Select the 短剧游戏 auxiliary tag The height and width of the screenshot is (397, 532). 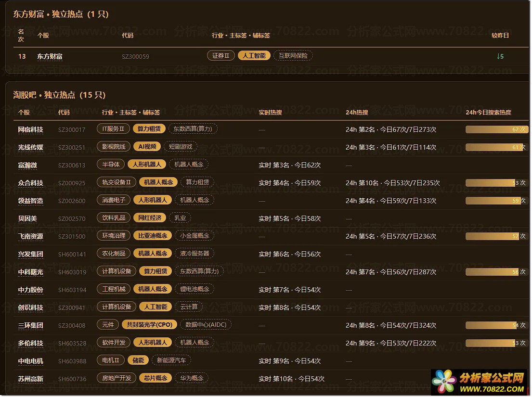tap(181, 146)
